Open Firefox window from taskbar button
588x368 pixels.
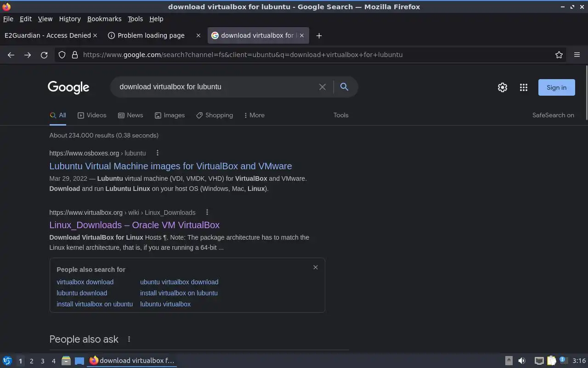[x=132, y=361]
